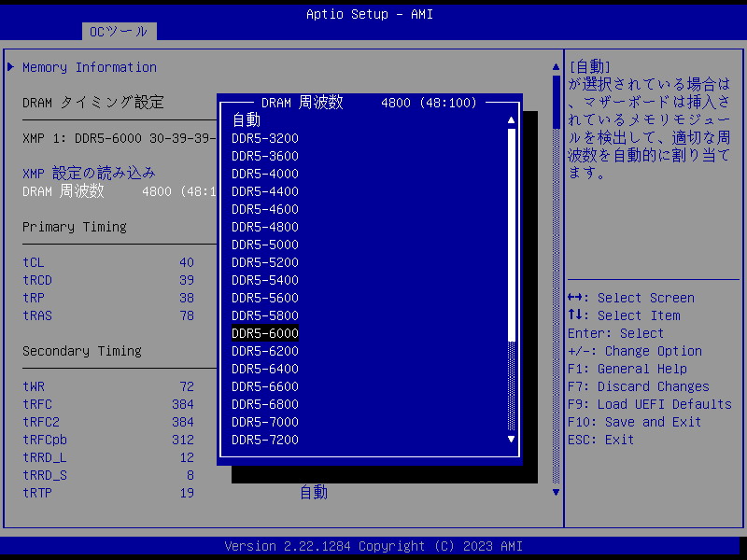Select DDR5-5000 frequency entry
Viewport: 747px width, 560px height.
[x=265, y=245]
